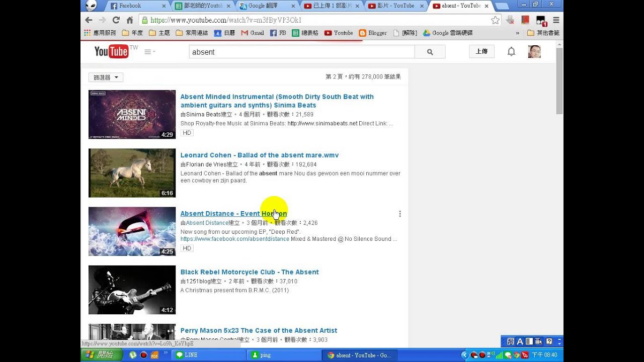
Task: Open the 日曆 calendar bookmark
Action: [224, 33]
